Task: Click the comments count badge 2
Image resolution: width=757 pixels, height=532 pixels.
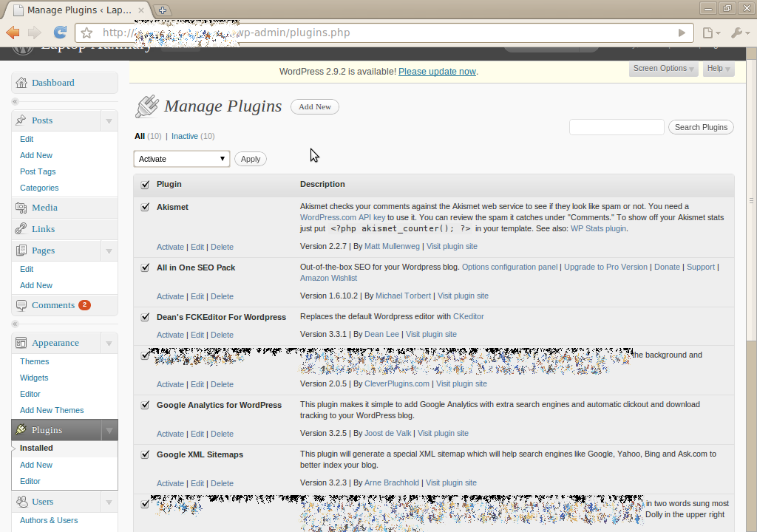Action: pos(84,304)
